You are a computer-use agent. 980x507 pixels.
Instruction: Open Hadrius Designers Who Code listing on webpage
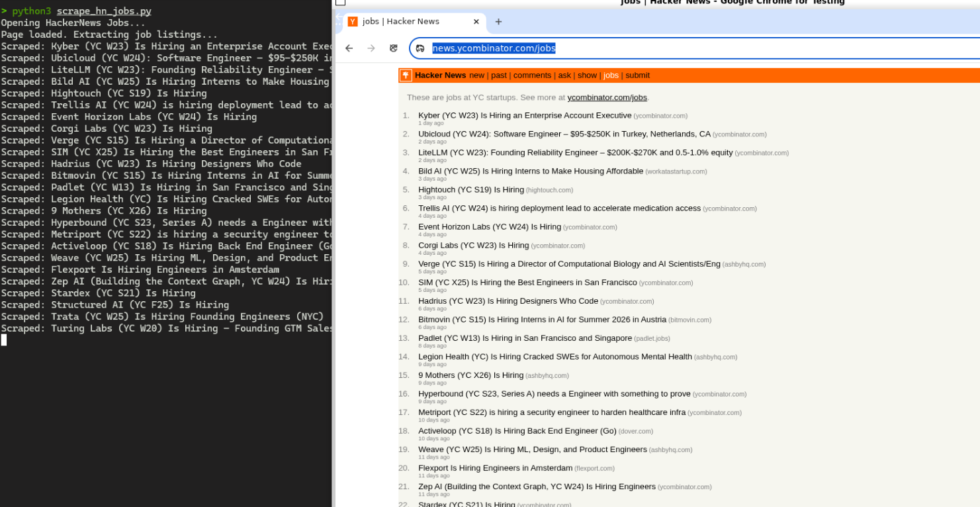click(508, 301)
